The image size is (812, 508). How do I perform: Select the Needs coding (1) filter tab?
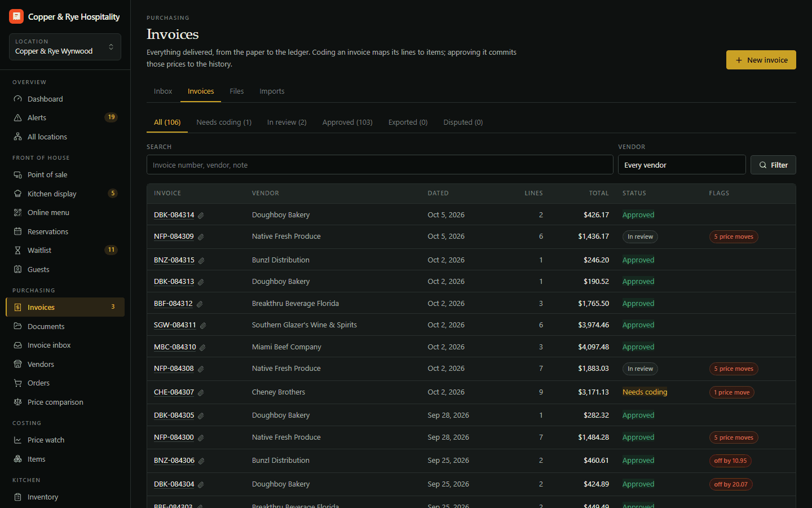tap(224, 122)
